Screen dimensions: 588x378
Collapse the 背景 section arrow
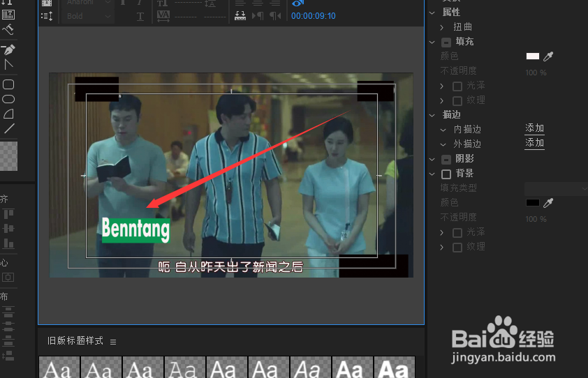tap(432, 174)
